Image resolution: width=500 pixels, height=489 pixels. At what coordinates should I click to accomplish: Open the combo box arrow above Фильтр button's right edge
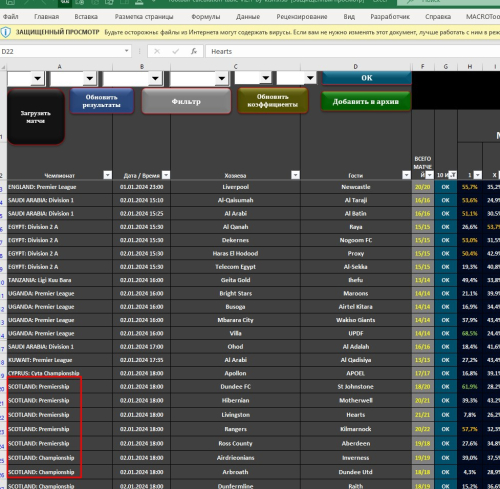pyautogui.click(x=222, y=79)
